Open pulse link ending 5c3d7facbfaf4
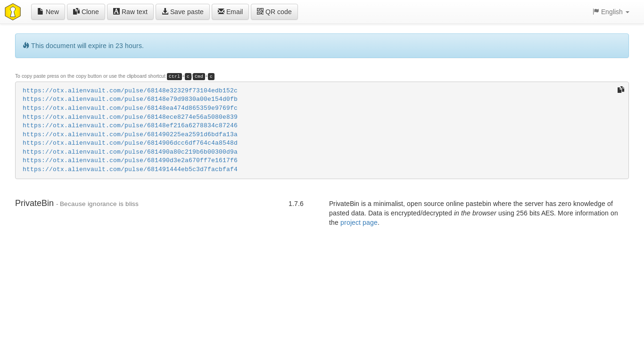 tap(130, 169)
